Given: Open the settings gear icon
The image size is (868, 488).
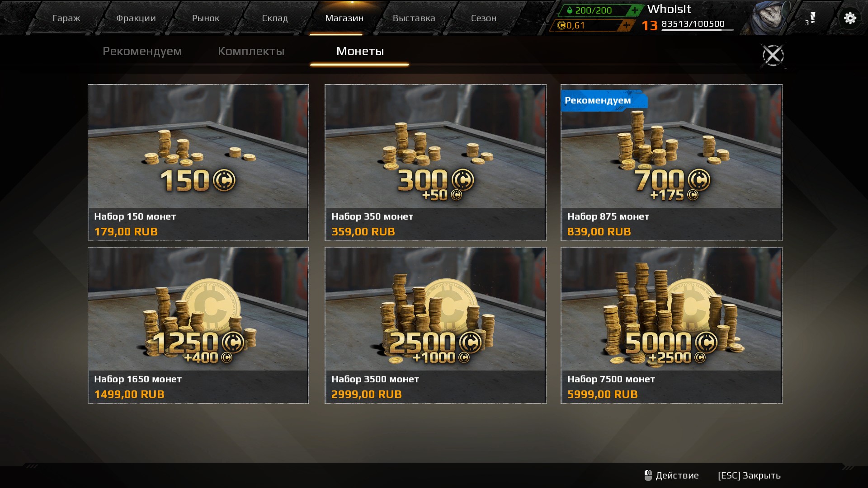Looking at the screenshot, I should pyautogui.click(x=850, y=18).
